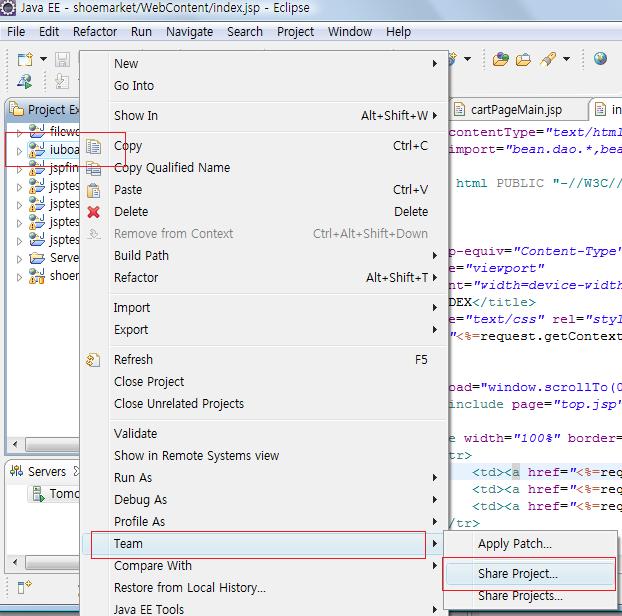Click Project Explorer left scroll arrow
This screenshot has width=622, height=616.
15,444
